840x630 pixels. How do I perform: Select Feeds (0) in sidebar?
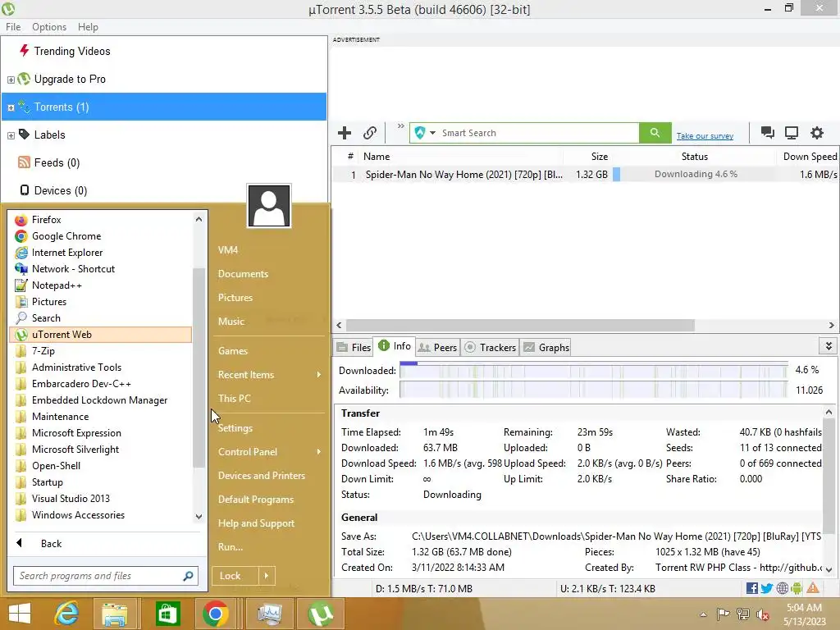point(57,163)
